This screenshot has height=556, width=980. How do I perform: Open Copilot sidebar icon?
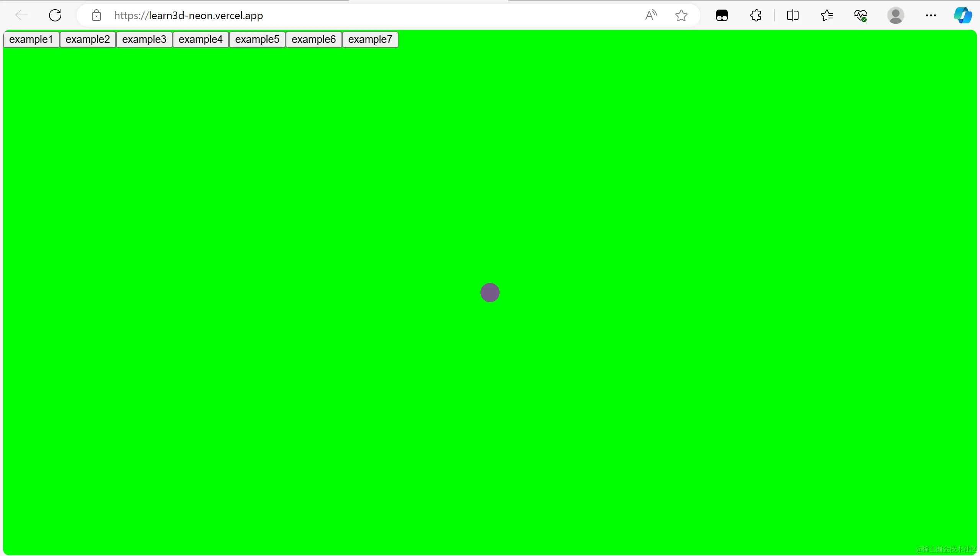962,16
